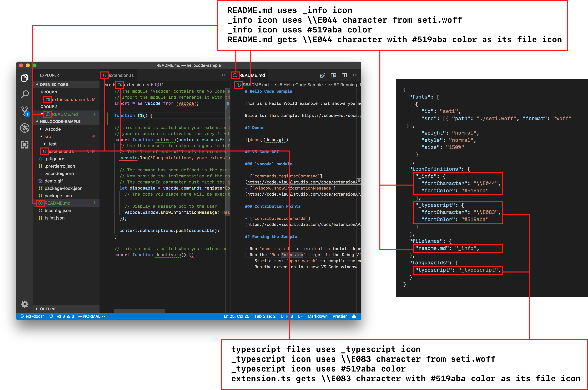Open more actions for README.md editor group
588x390 pixels.
click(355, 75)
